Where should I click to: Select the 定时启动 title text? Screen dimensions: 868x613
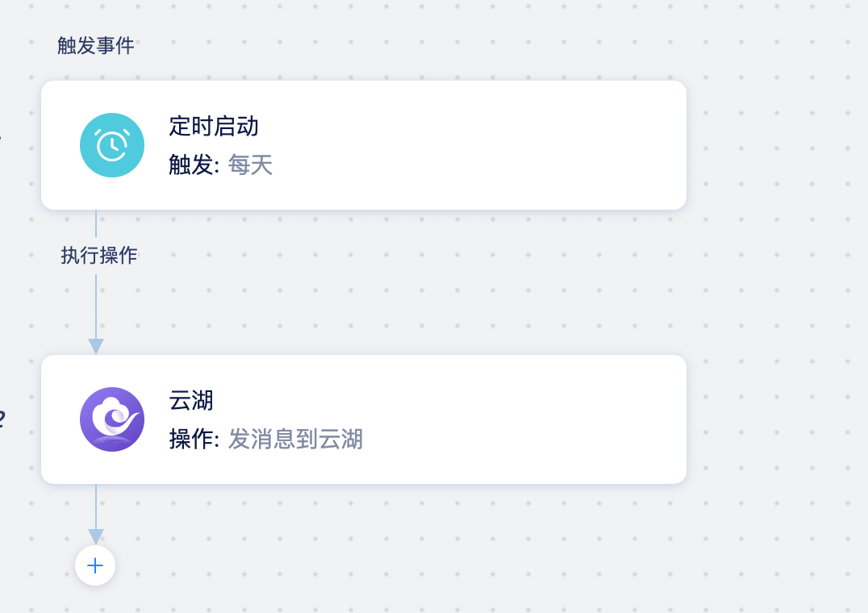click(214, 126)
